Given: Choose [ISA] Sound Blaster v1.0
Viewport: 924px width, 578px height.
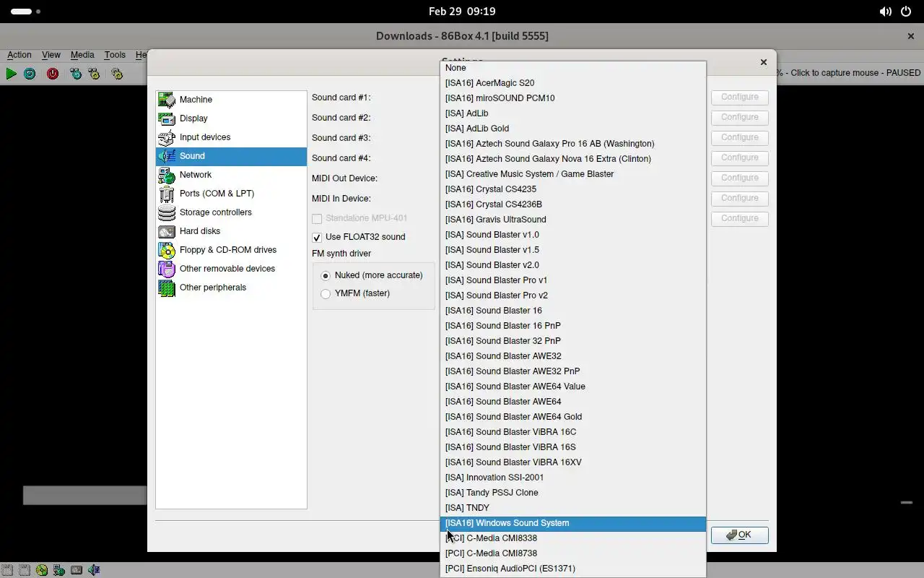Looking at the screenshot, I should pyautogui.click(x=573, y=235).
